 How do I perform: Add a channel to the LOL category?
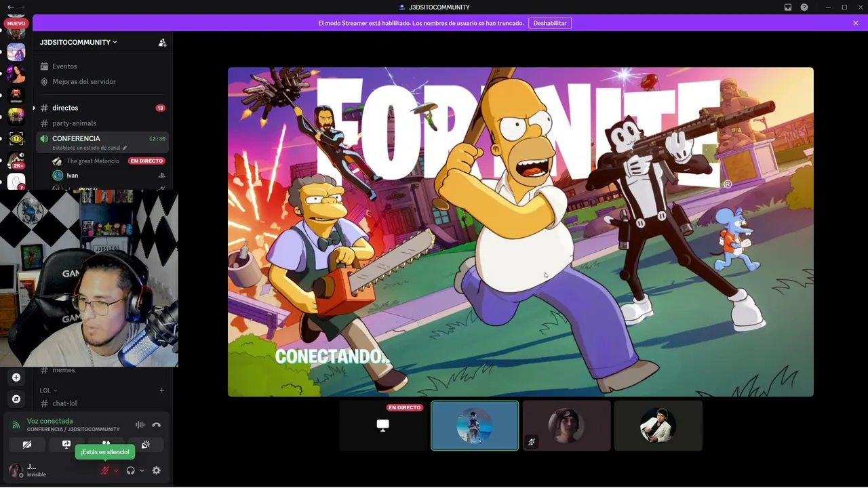[161, 390]
